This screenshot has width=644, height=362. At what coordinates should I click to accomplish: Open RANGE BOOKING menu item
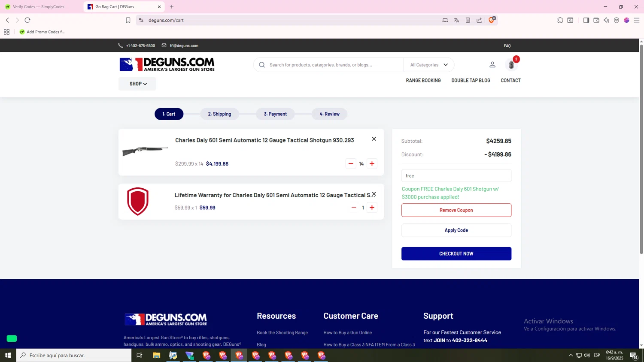423,81
